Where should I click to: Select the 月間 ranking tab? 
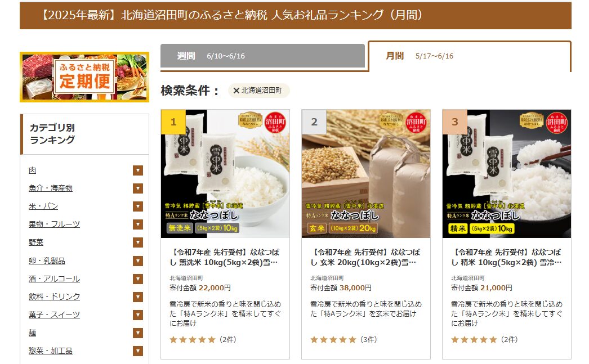(470, 56)
